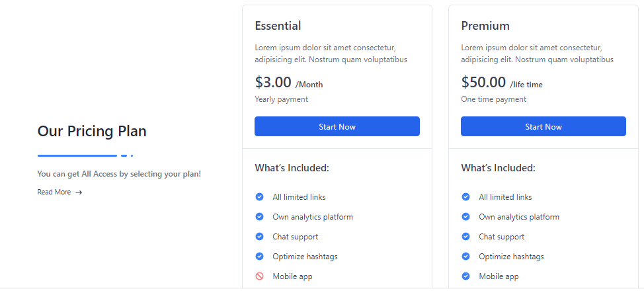
Task: Click Start Now in the Essential plan
Action: tap(337, 126)
